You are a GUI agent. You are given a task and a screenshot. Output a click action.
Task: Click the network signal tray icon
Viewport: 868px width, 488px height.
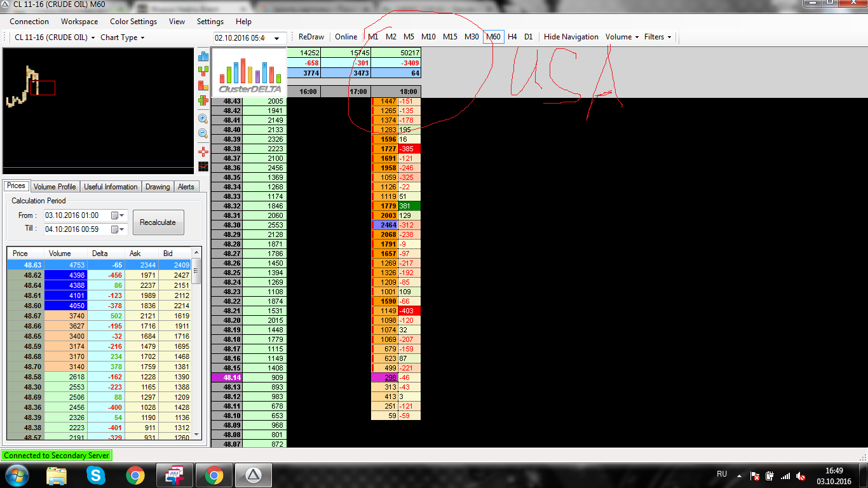[x=785, y=476]
